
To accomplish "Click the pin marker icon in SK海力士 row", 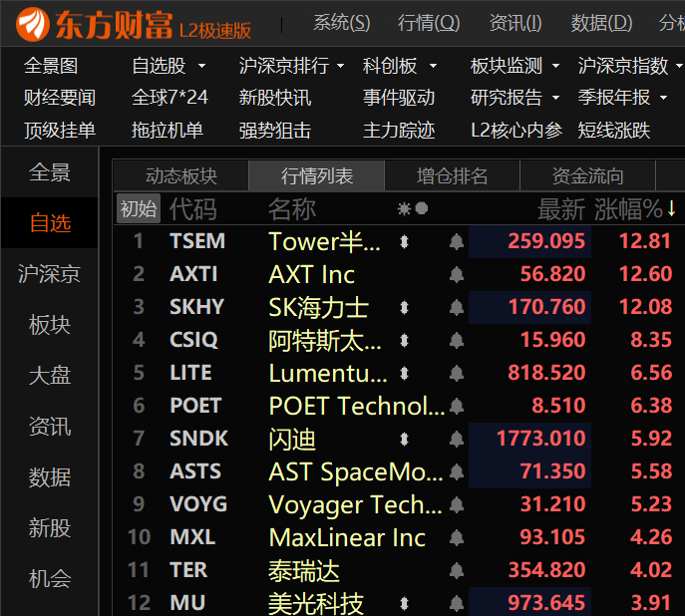I will point(404,307).
